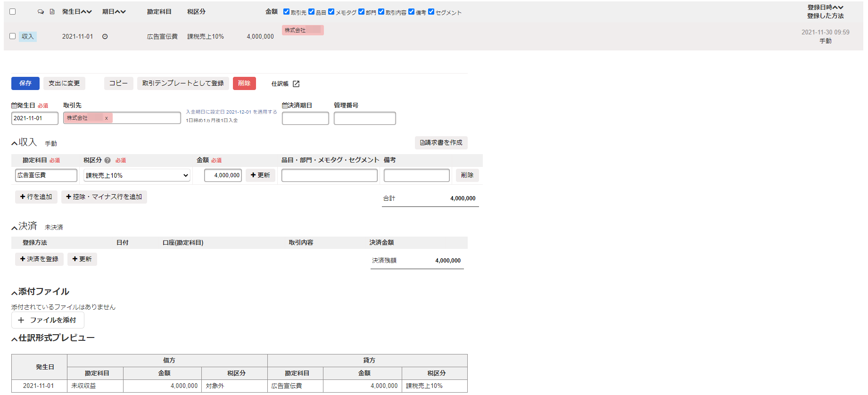Click the pink 株式会社 tag in the list row
This screenshot has width=868, height=395.
(x=303, y=30)
